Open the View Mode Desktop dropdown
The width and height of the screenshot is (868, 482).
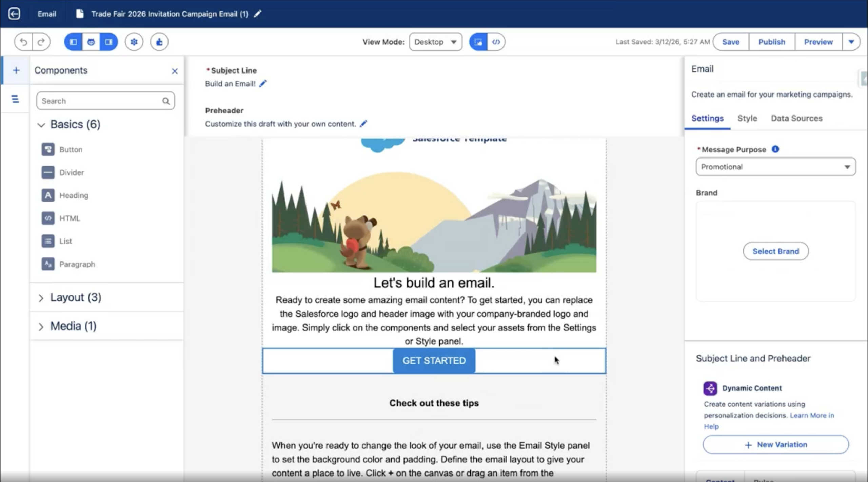pos(435,42)
